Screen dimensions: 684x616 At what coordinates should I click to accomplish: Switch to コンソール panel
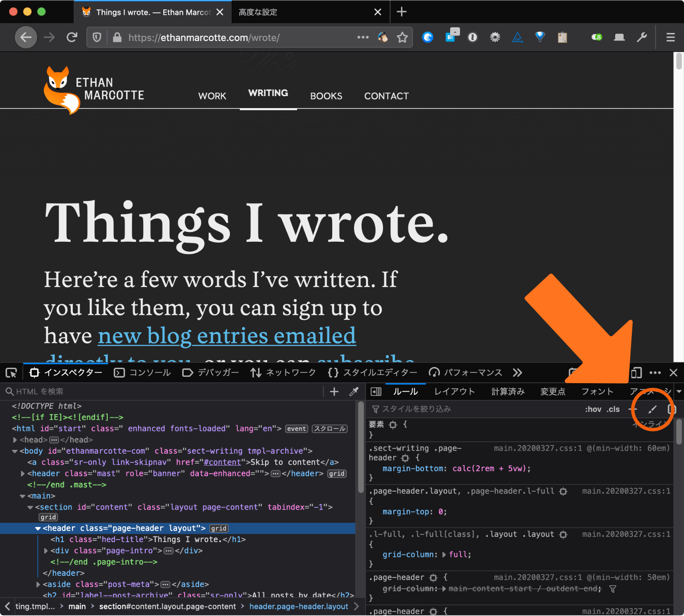tap(142, 373)
